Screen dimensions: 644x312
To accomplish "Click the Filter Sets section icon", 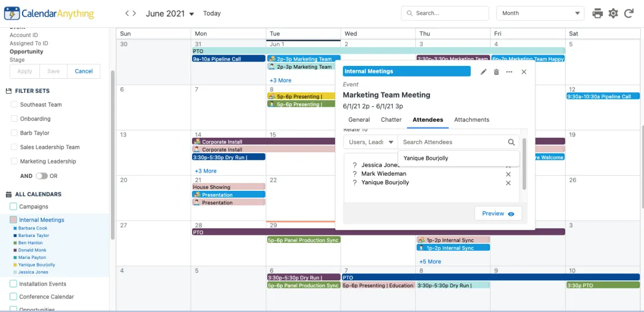I will (9, 91).
